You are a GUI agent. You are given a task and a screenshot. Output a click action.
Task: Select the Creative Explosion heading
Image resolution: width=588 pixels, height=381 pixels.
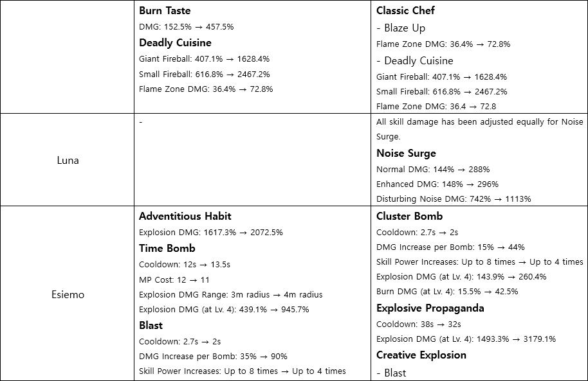pyautogui.click(x=421, y=355)
